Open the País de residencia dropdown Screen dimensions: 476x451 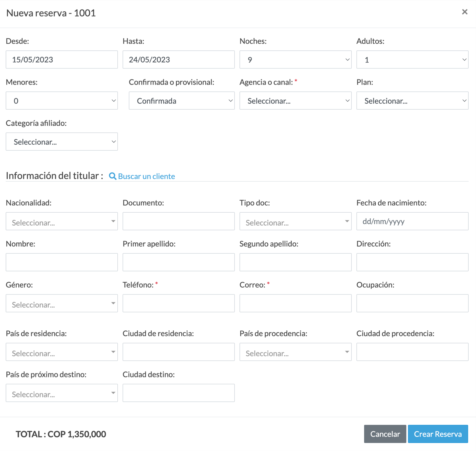pyautogui.click(x=62, y=352)
